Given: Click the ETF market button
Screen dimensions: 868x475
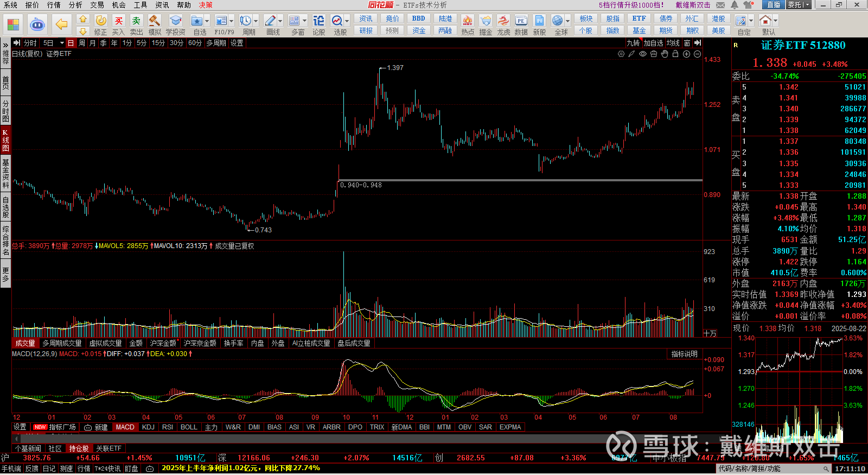Looking at the screenshot, I should 639,18.
